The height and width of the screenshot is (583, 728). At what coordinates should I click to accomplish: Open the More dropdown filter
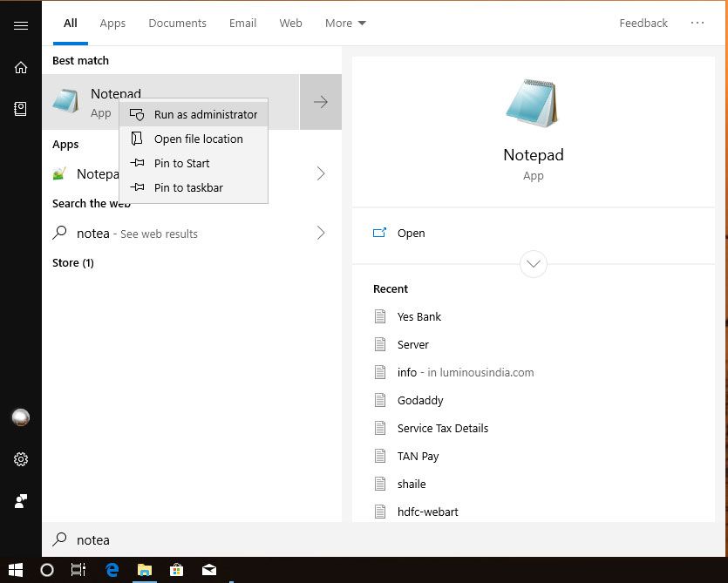[345, 24]
